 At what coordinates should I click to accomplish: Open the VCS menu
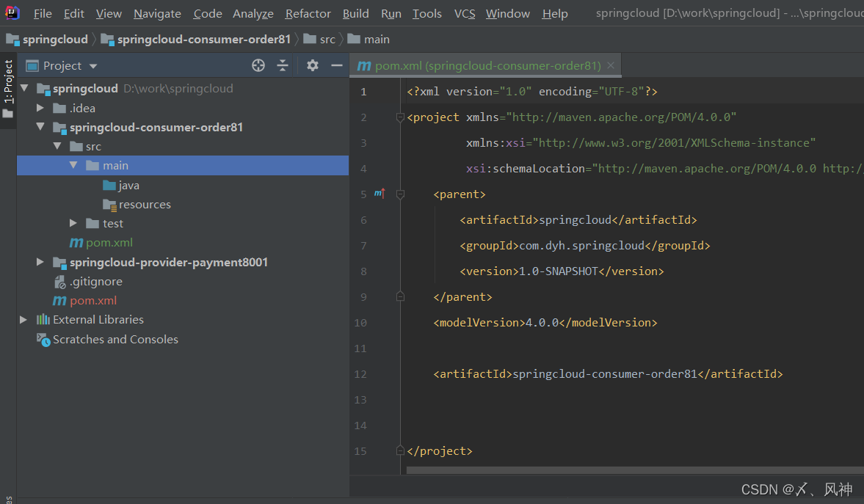tap(465, 13)
